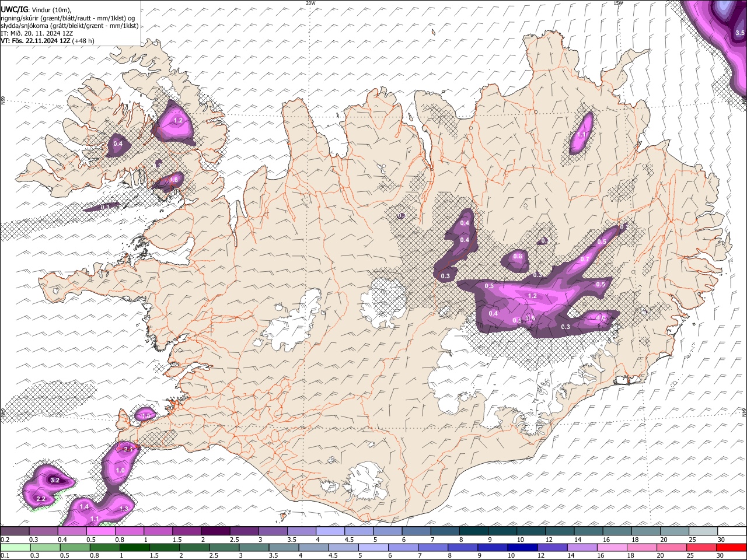Click the 1.1 value in northeast Iceland
747x560 pixels.
coord(582,135)
